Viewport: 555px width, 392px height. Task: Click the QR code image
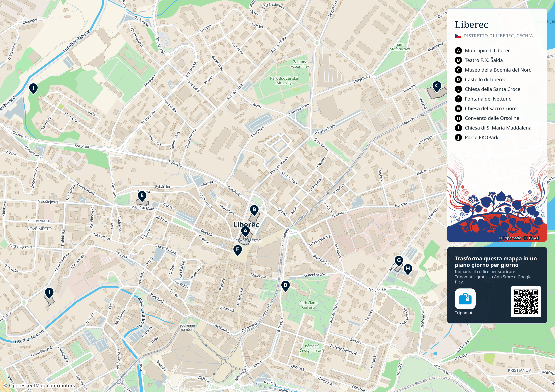coord(526,302)
